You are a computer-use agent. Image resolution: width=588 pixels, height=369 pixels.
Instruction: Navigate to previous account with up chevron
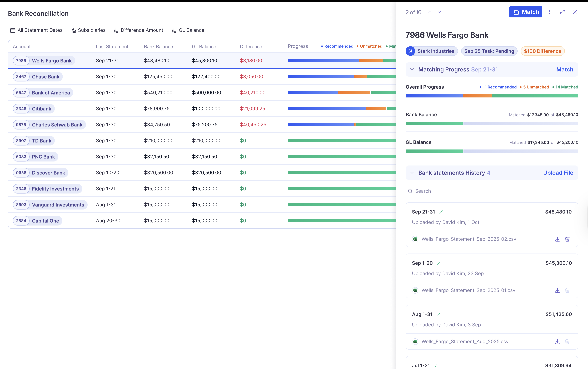coord(429,12)
